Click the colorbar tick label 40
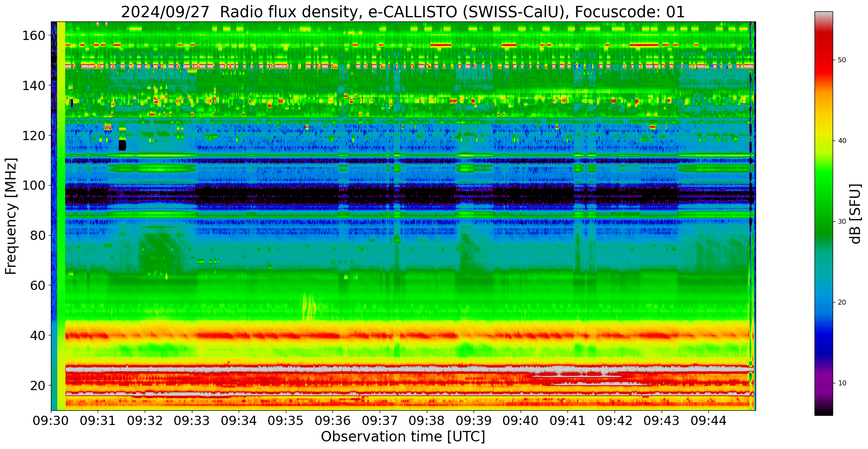868x449 pixels. coord(842,141)
